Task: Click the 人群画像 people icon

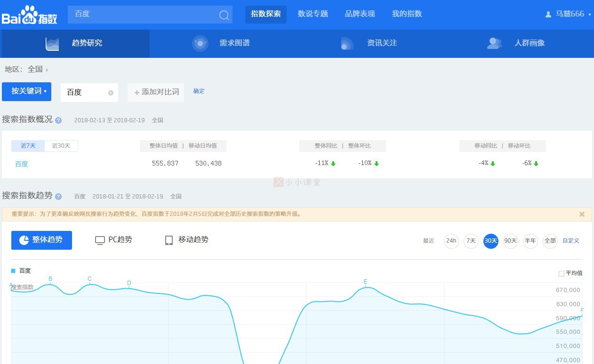Action: pyautogui.click(x=495, y=43)
